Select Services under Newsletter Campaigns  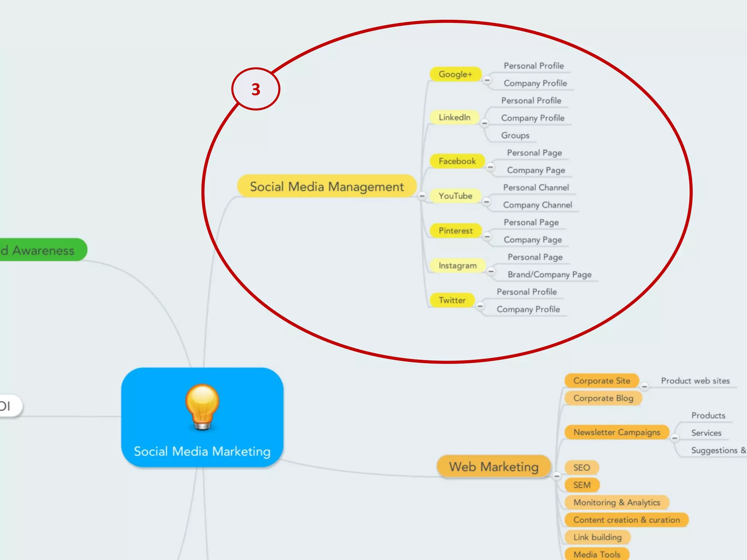pos(706,433)
